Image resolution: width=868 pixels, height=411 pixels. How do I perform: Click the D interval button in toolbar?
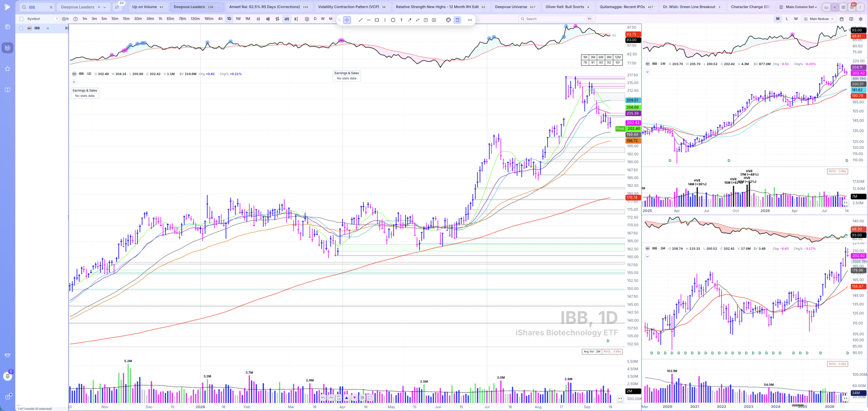tap(315, 19)
